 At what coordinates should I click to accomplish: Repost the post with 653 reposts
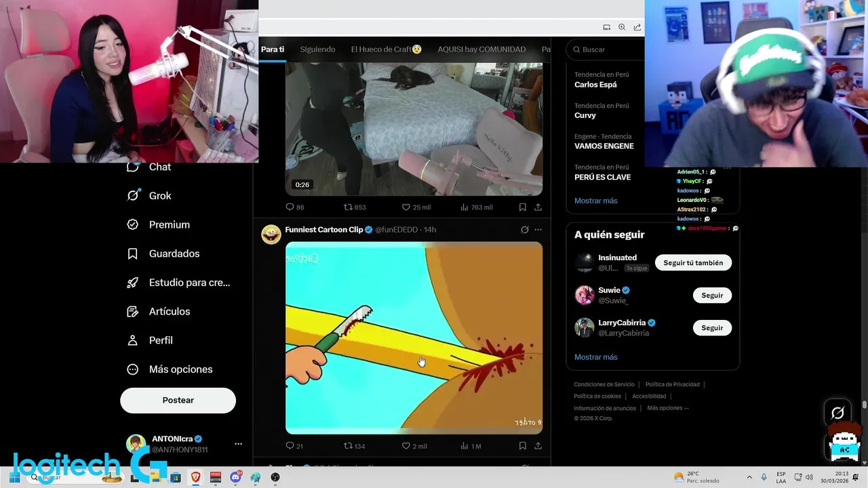355,207
